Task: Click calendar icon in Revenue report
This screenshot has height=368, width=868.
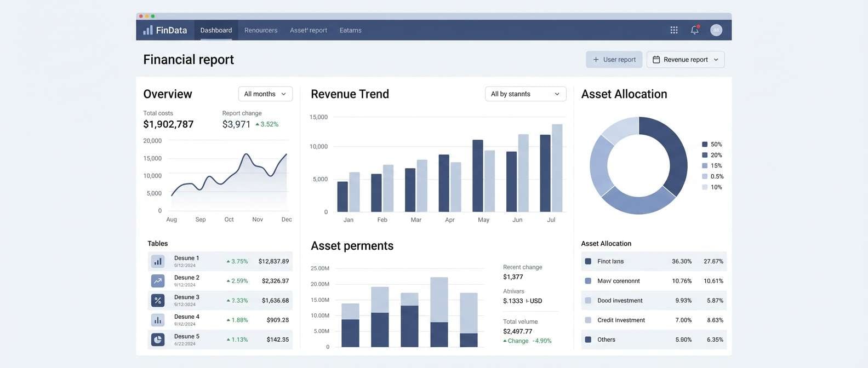Action: pos(656,60)
